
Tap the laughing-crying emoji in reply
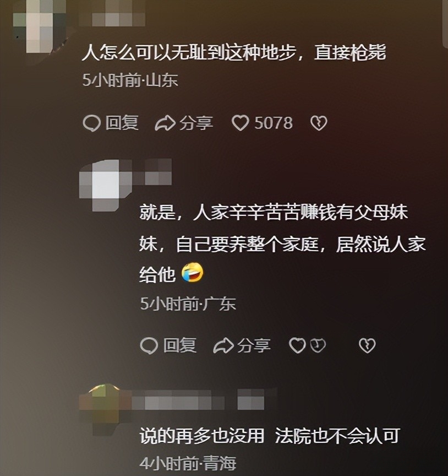click(192, 273)
